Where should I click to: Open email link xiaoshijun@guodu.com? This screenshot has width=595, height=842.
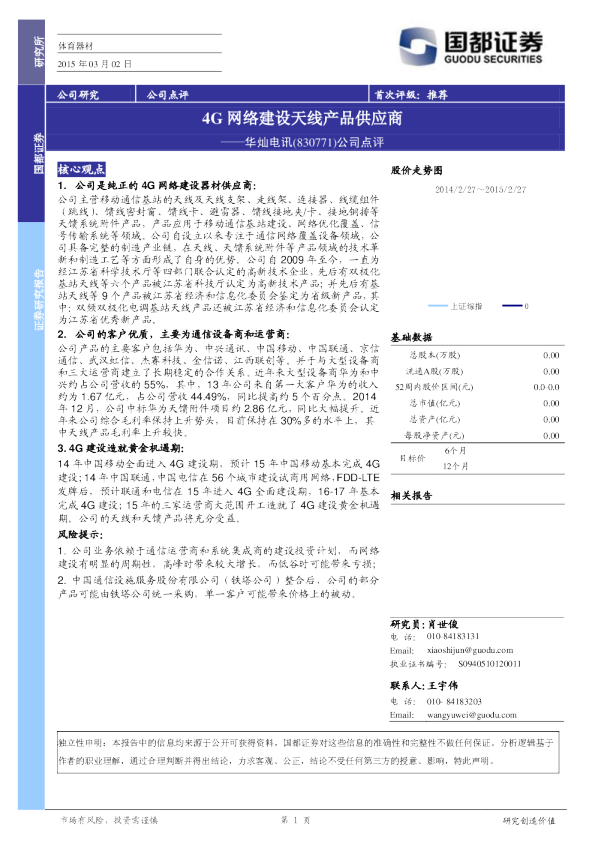click(470, 650)
